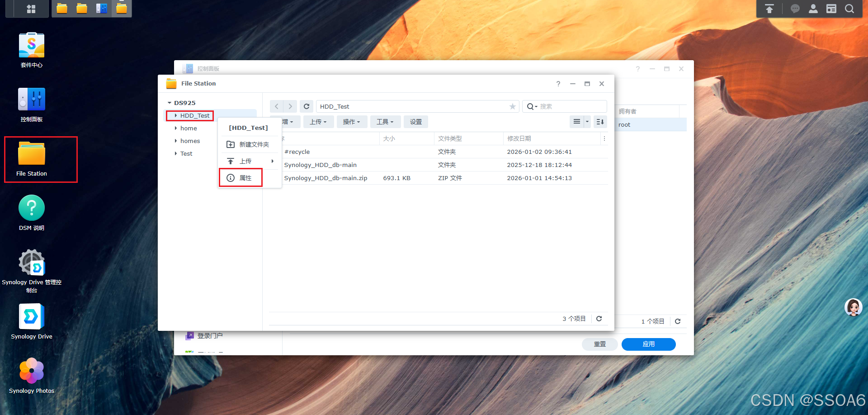This screenshot has width=868, height=415.
Task: Open the column options menu (three dots)
Action: point(604,138)
